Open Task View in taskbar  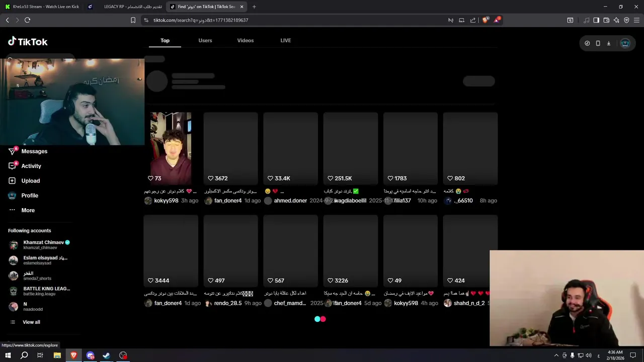(x=40, y=355)
